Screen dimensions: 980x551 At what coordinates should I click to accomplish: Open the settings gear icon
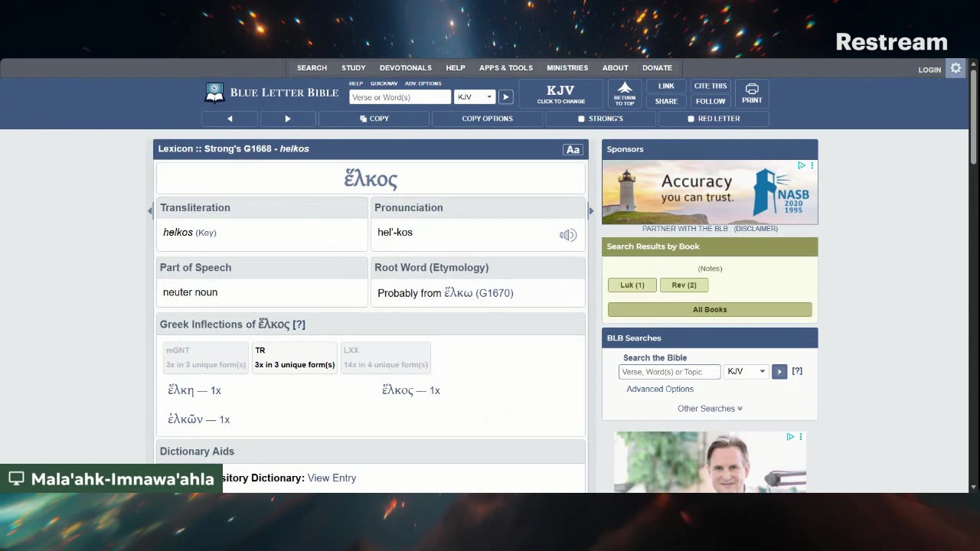[x=955, y=68]
